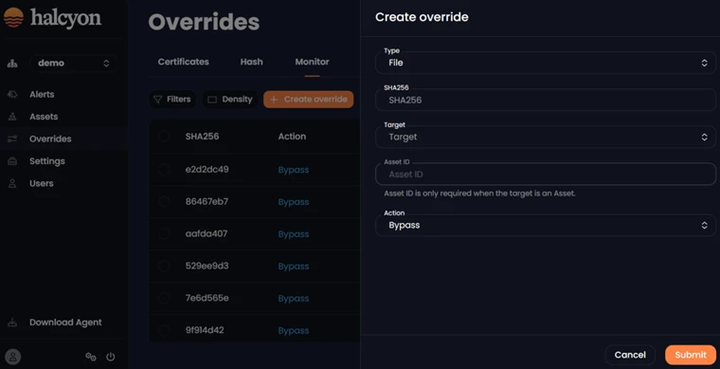Screen dimensions: 720x369
Task: Click the plus icon in Create override
Action: click(274, 99)
